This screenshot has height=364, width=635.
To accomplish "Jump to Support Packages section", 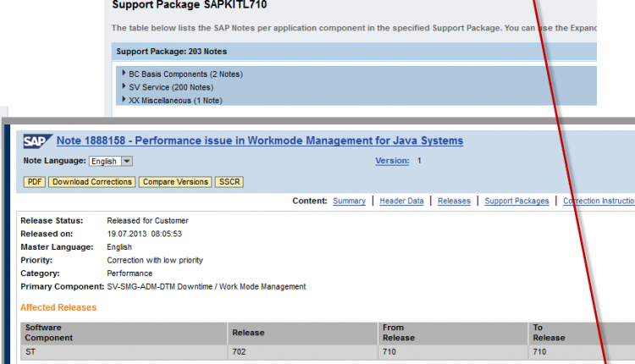I will [x=516, y=201].
